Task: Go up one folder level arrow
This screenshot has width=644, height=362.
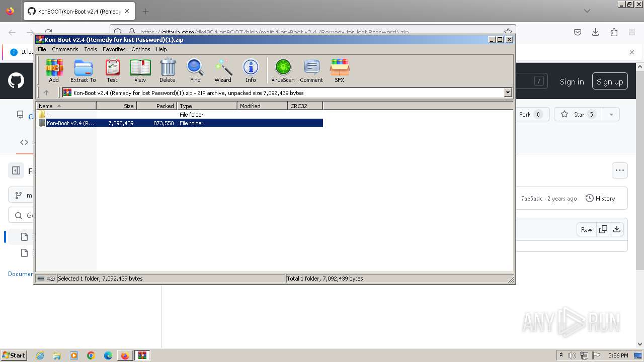Action: [46, 93]
